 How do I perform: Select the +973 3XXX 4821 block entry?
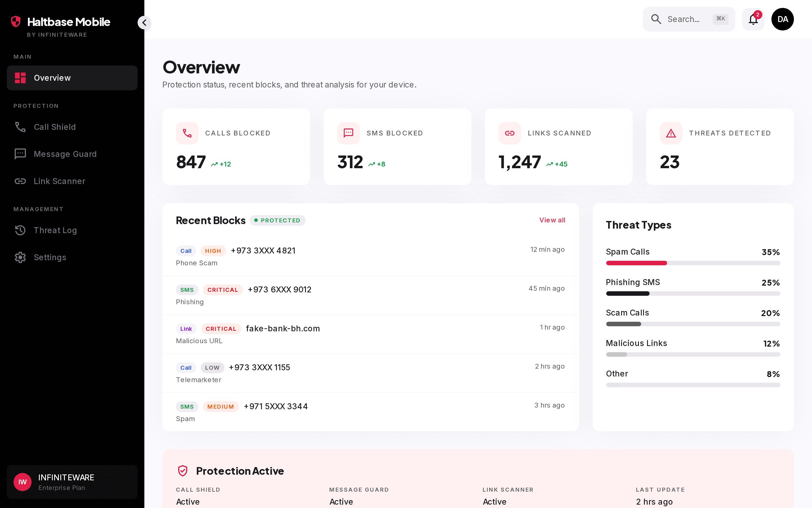[x=370, y=256]
